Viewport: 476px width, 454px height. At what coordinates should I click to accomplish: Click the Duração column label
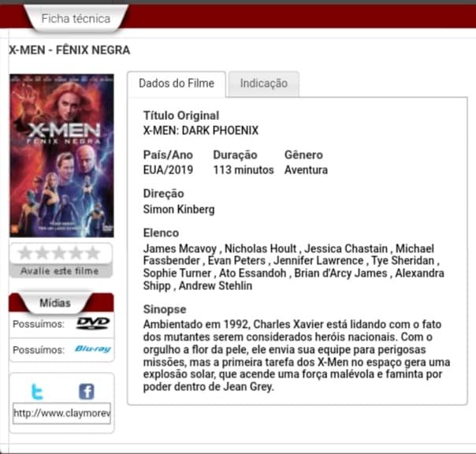pyautogui.click(x=235, y=154)
